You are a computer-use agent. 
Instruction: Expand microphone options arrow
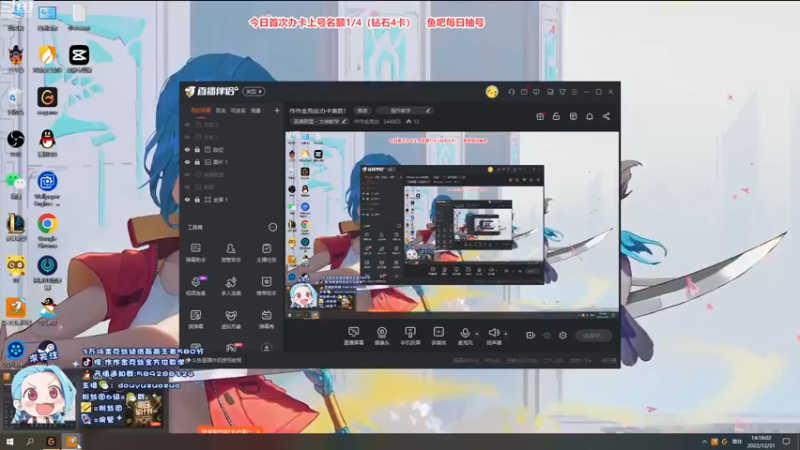tap(477, 334)
